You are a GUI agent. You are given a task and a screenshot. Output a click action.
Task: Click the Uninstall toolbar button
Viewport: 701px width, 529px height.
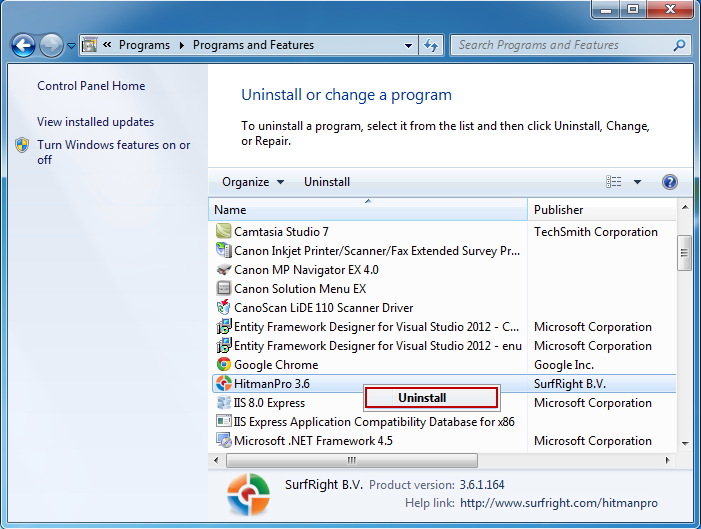click(x=327, y=182)
